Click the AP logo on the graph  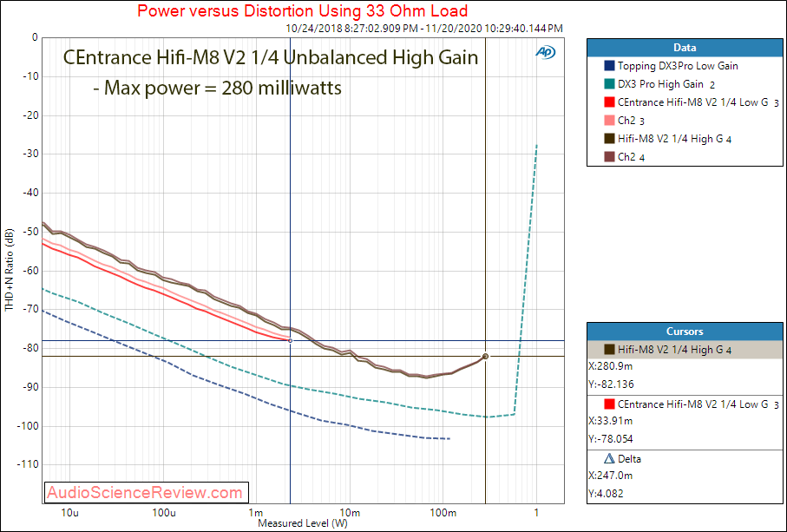[x=546, y=52]
